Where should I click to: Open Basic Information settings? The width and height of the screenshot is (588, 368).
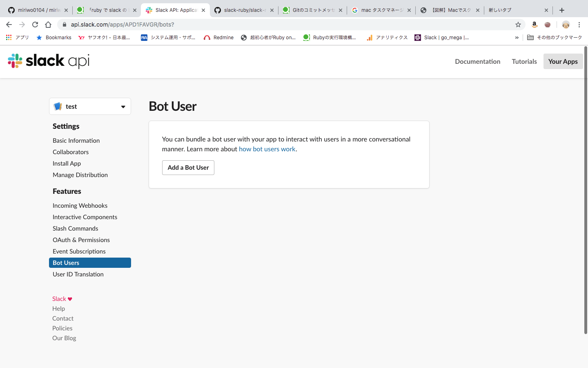point(76,140)
